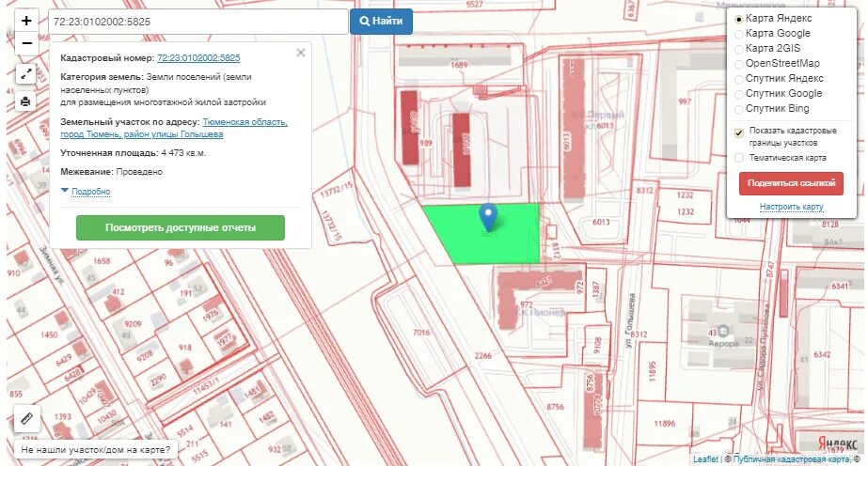868x482 pixels.
Task: Click the Яндекс logo on the map
Action: pyautogui.click(x=839, y=443)
